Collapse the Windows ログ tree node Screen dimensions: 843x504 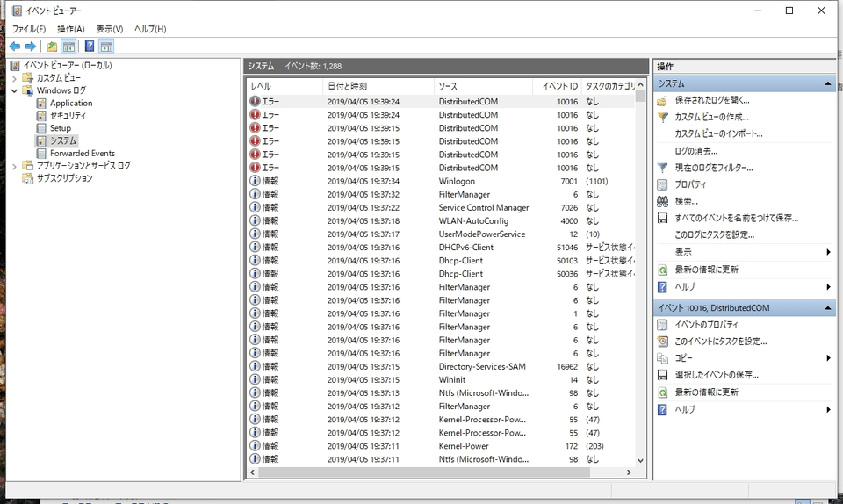[x=14, y=90]
